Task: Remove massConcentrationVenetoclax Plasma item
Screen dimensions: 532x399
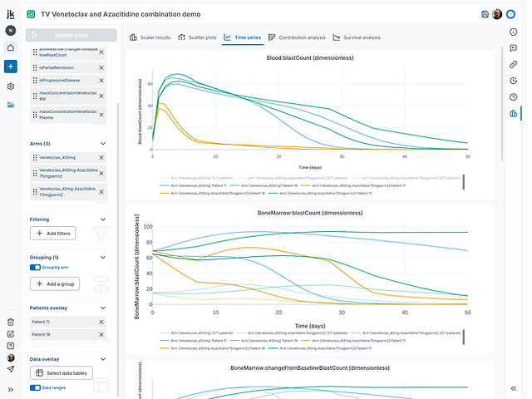Action: 101,115
